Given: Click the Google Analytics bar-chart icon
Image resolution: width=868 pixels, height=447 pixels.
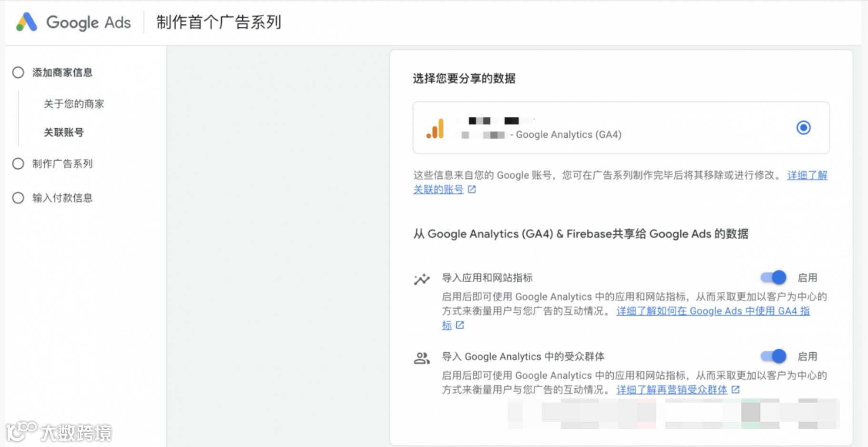Looking at the screenshot, I should [435, 128].
